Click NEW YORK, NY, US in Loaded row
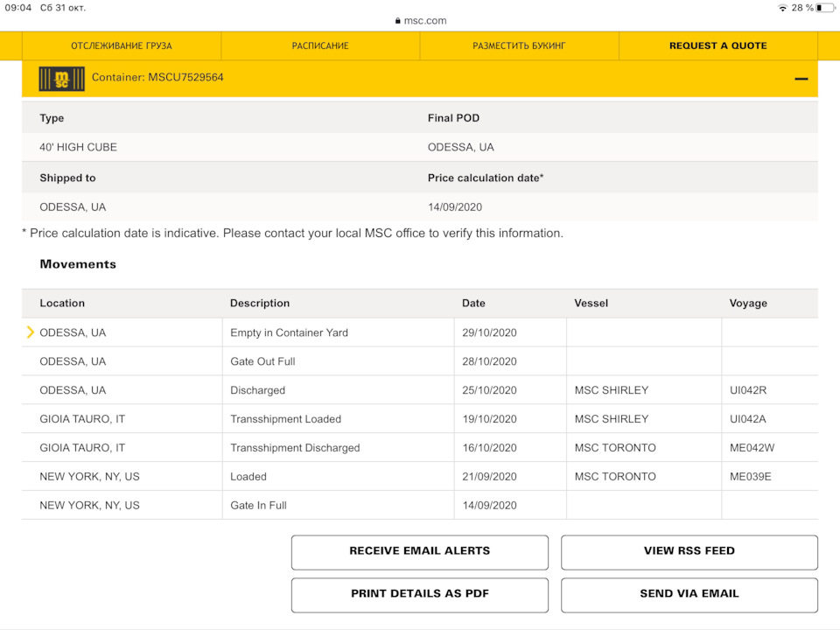The height and width of the screenshot is (630, 840). click(89, 477)
